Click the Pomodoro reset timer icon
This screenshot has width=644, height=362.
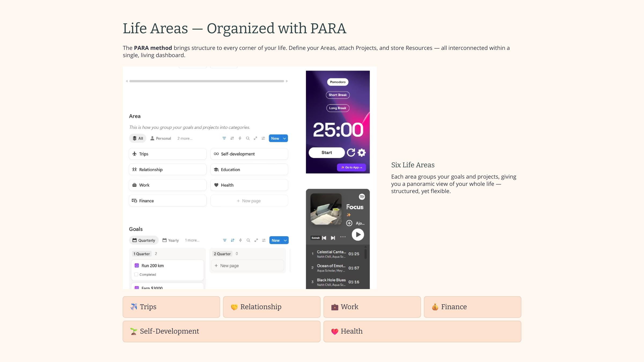(351, 153)
